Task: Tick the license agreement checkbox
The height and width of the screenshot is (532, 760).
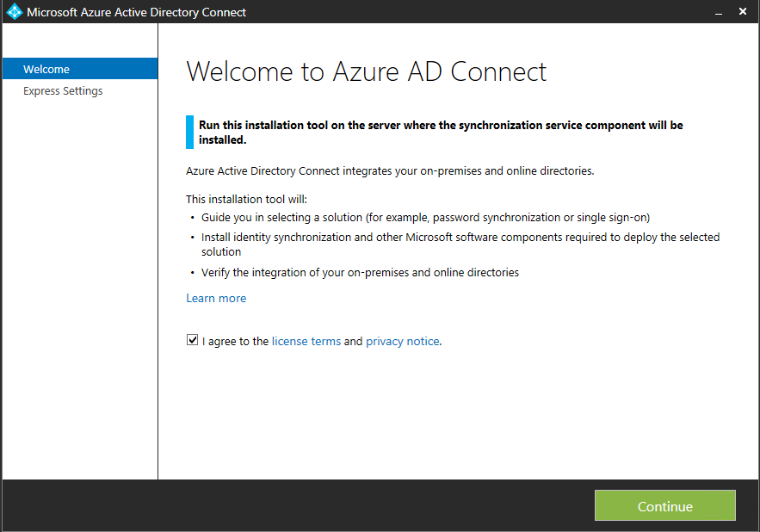Action: [193, 340]
